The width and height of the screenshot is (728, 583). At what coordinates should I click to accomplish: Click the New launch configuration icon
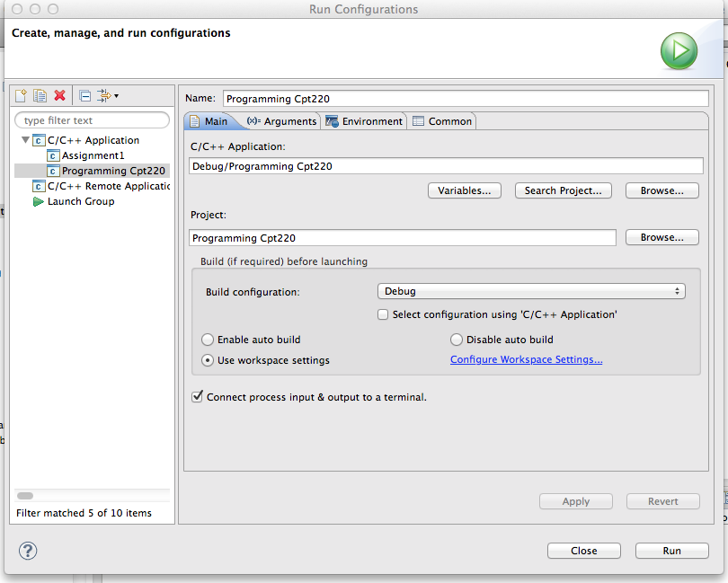[21, 95]
